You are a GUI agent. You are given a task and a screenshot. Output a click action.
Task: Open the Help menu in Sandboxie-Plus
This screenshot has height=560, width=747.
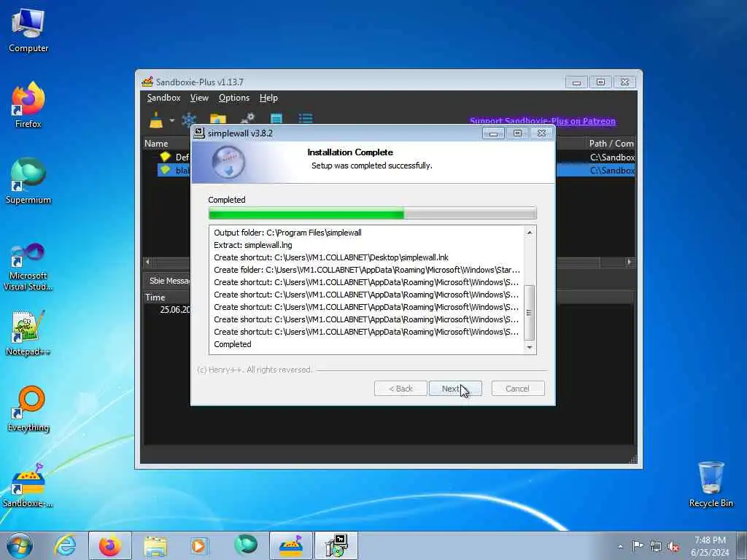coord(268,98)
